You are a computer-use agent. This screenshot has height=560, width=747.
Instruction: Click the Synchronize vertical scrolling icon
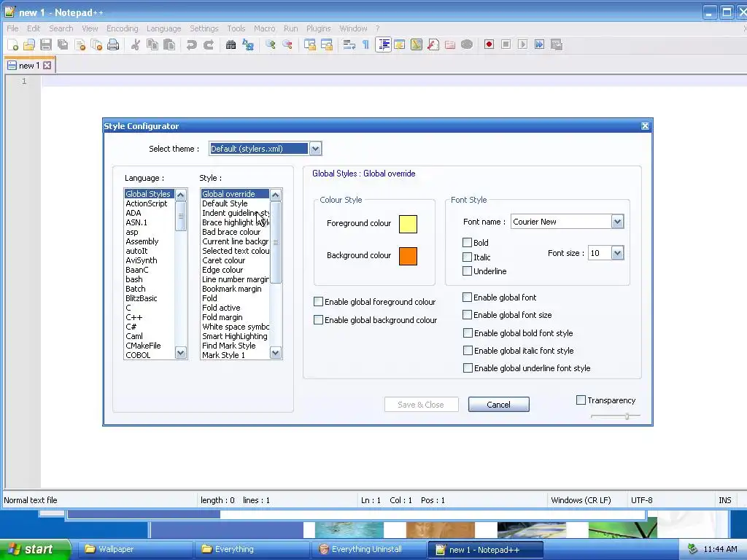[x=310, y=44]
